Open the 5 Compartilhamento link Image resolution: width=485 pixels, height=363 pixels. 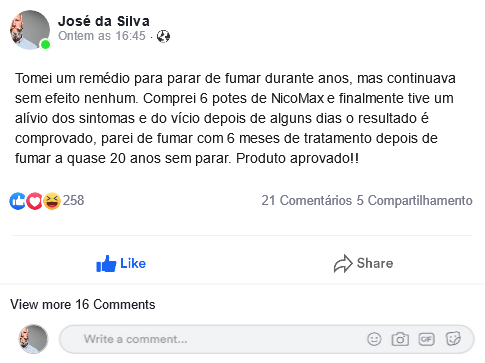pyautogui.click(x=414, y=201)
